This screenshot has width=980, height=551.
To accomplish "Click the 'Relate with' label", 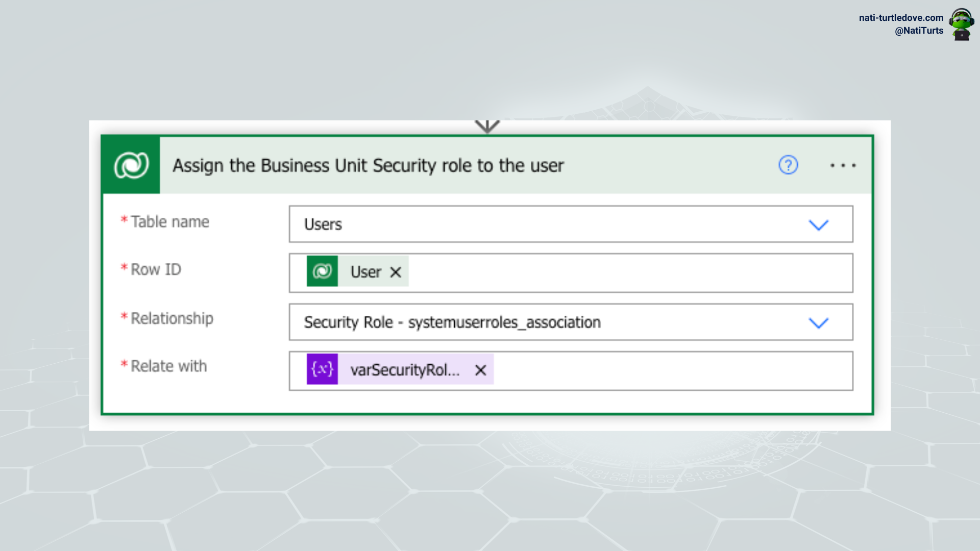I will pyautogui.click(x=169, y=366).
